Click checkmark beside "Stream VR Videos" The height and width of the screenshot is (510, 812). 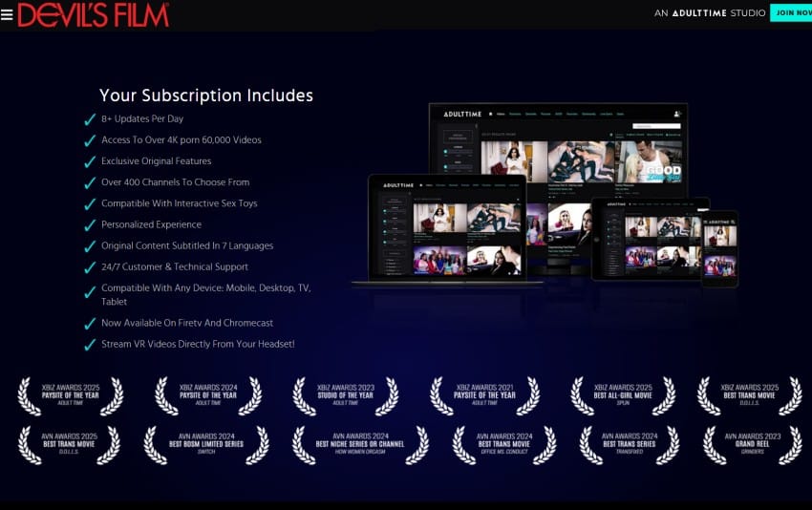coord(90,346)
